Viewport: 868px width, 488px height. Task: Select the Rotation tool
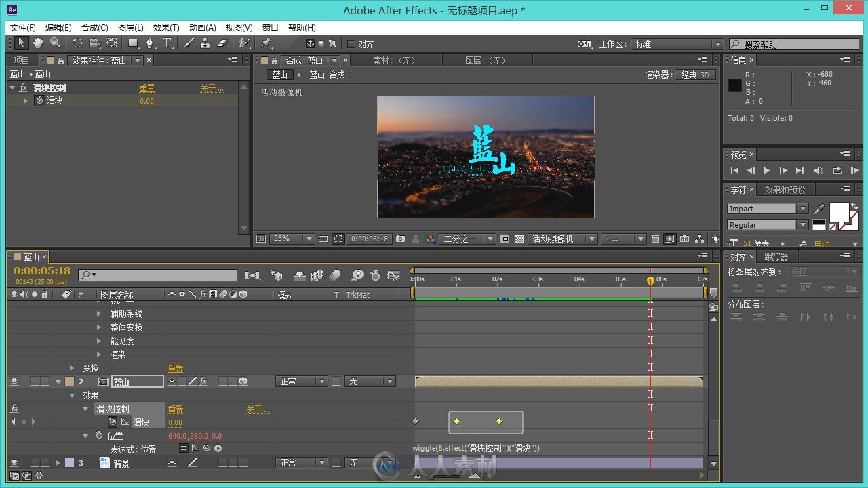77,43
